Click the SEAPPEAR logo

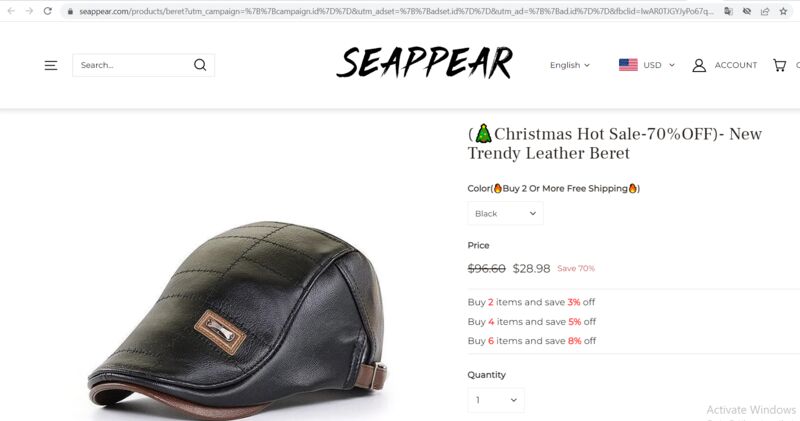coord(424,63)
